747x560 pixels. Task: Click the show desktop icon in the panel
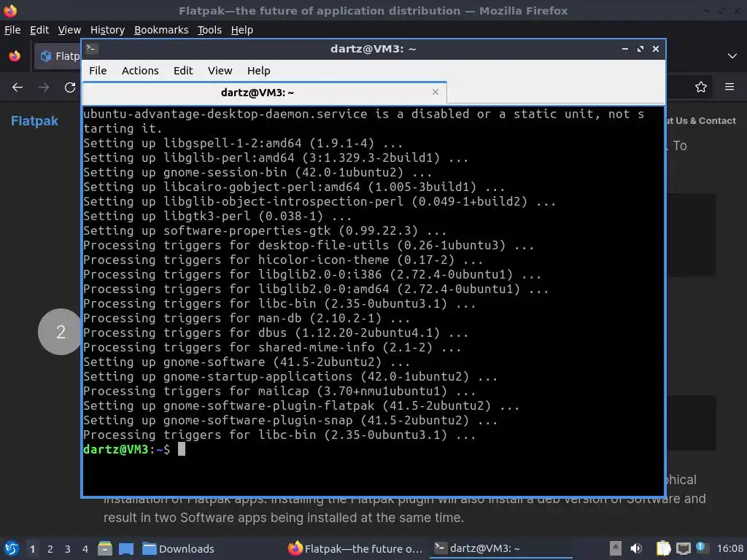[126, 548]
